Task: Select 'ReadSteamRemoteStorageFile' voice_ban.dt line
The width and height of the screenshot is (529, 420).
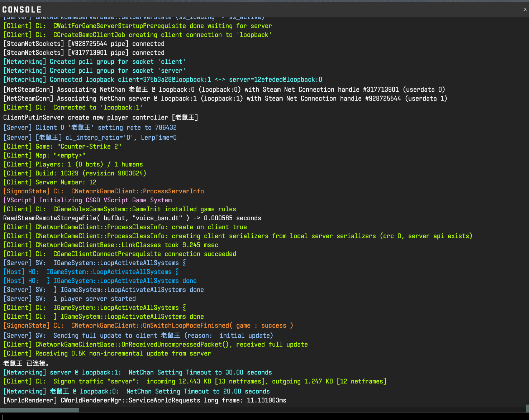Action: (x=132, y=218)
